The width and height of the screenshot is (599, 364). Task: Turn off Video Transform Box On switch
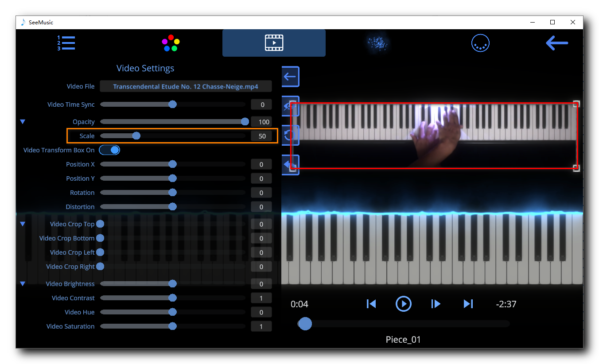109,150
